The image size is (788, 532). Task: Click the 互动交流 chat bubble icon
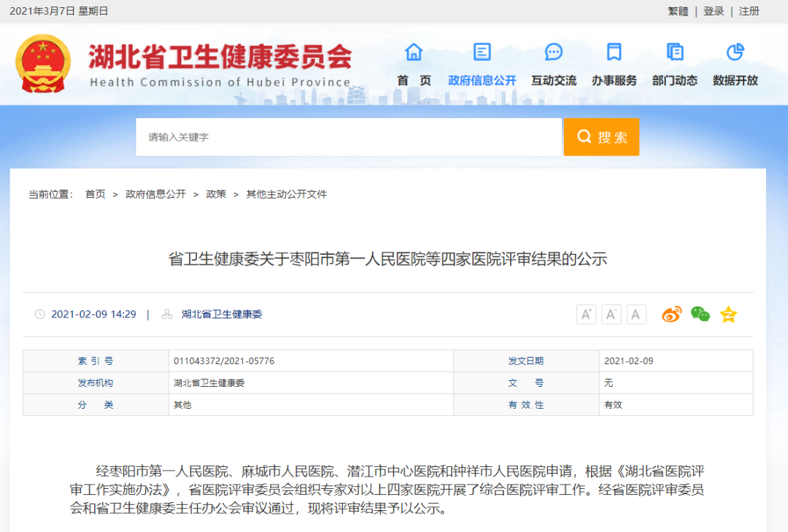(x=554, y=53)
